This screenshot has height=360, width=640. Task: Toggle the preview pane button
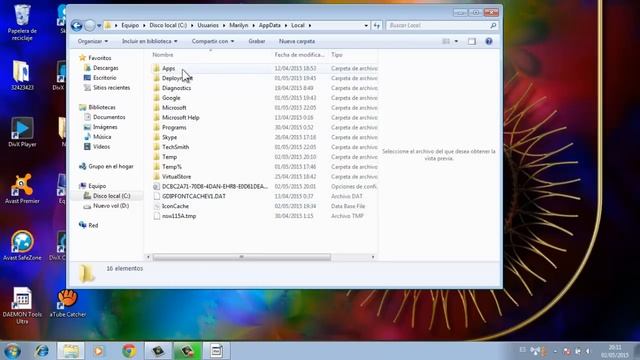[472, 41]
